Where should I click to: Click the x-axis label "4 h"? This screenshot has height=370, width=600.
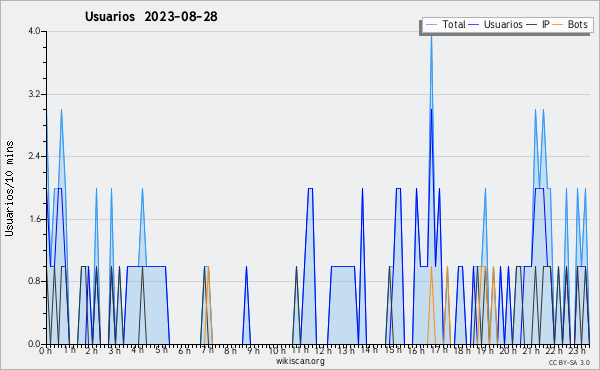(138, 351)
